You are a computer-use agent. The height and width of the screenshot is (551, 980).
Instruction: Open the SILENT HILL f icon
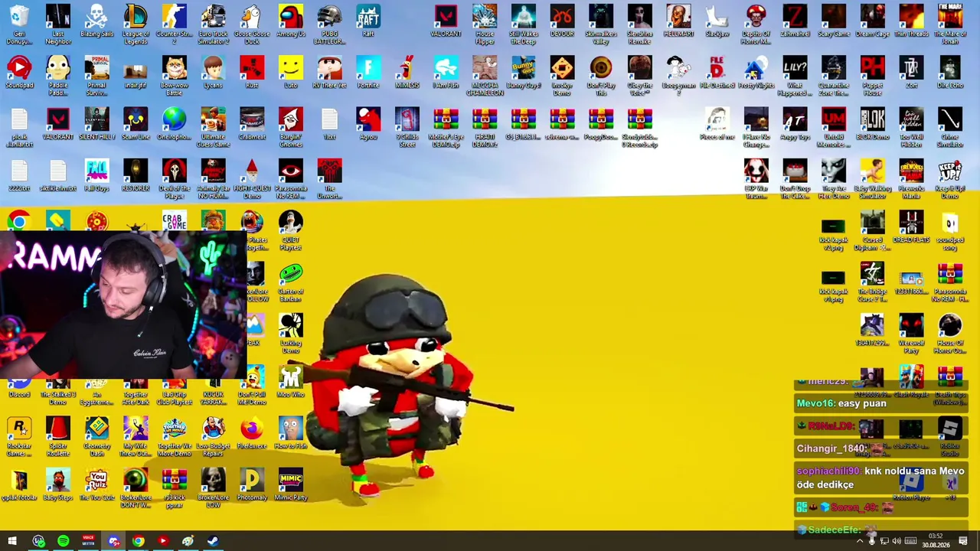click(96, 124)
